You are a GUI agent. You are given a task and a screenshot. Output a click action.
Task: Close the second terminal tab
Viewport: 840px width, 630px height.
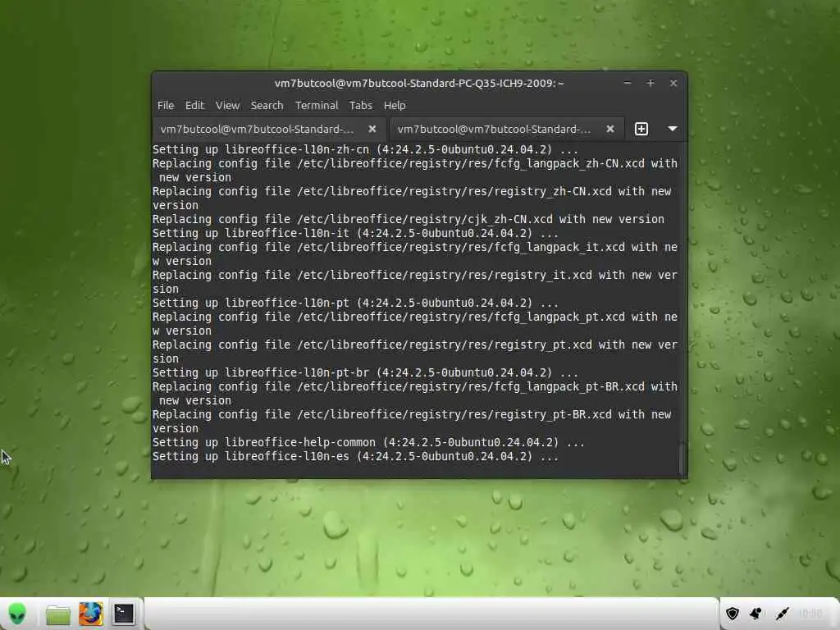coord(609,129)
